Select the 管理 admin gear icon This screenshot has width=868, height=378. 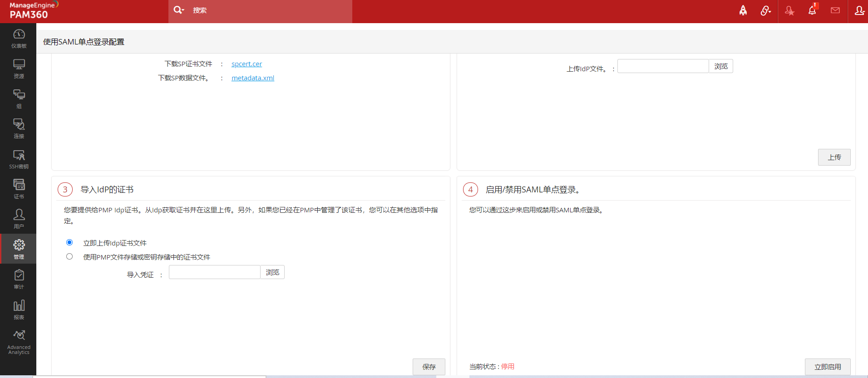point(19,249)
